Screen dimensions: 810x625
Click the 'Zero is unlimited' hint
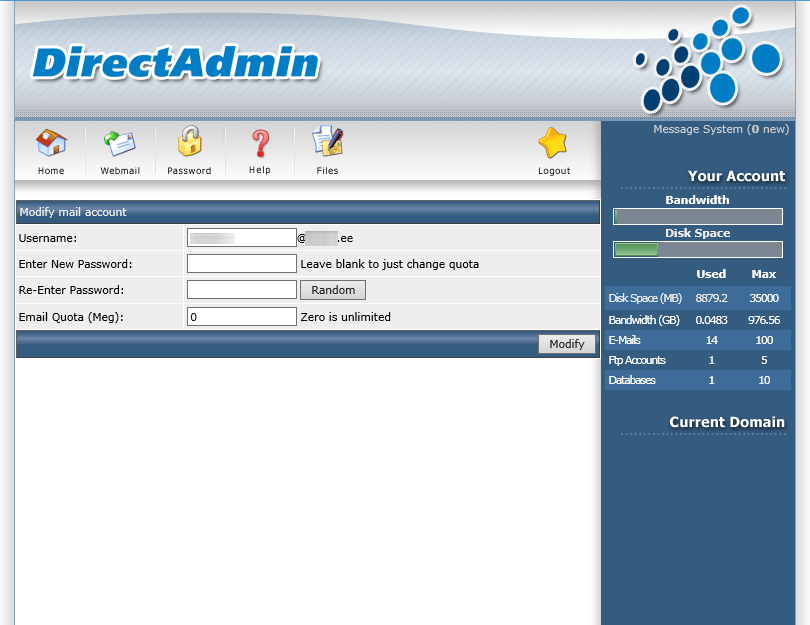point(346,317)
